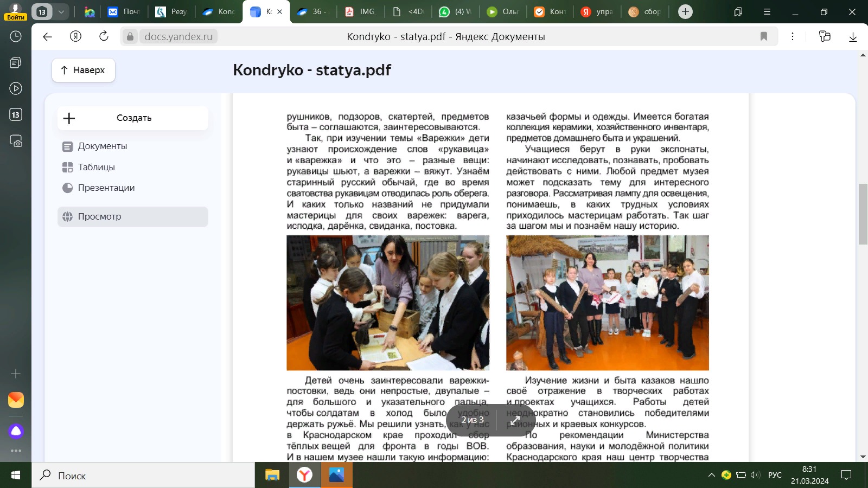Expand the tab group dropdown arrow
Viewport: 868px width, 488px height.
click(61, 11)
